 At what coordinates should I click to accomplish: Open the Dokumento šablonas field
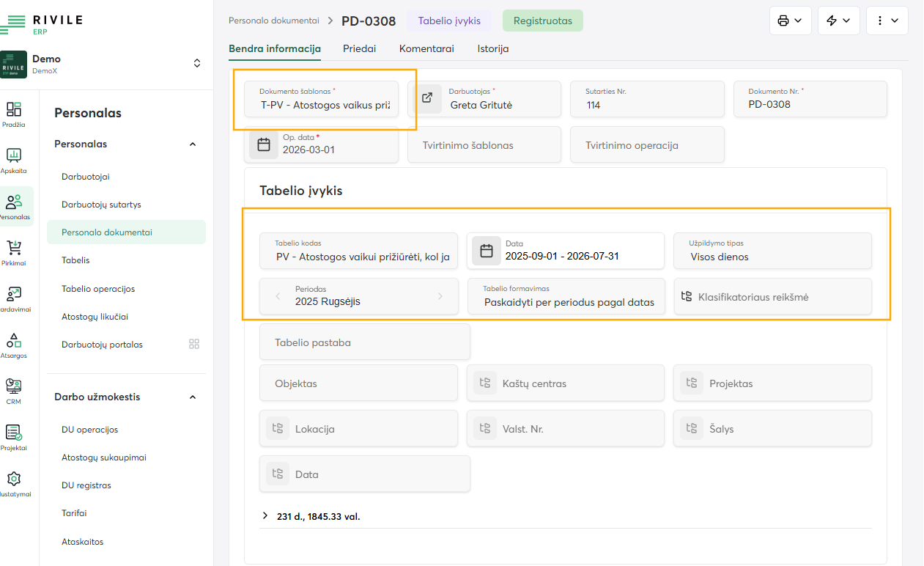tap(321, 99)
